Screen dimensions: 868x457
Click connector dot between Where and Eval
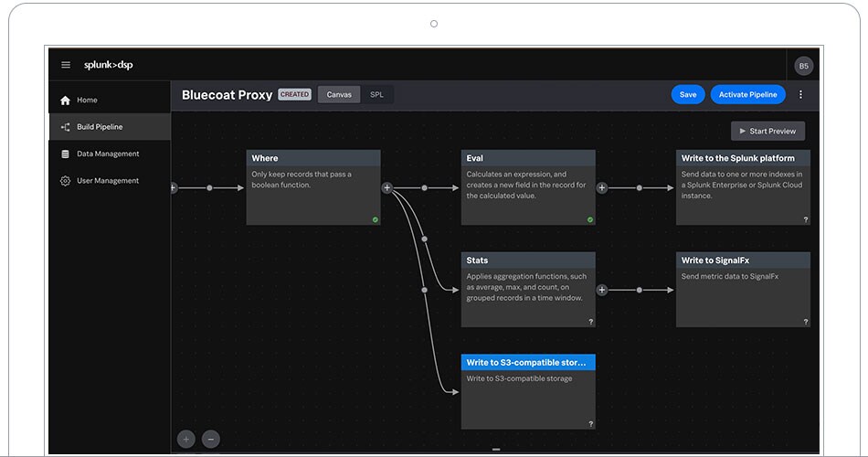coord(425,187)
